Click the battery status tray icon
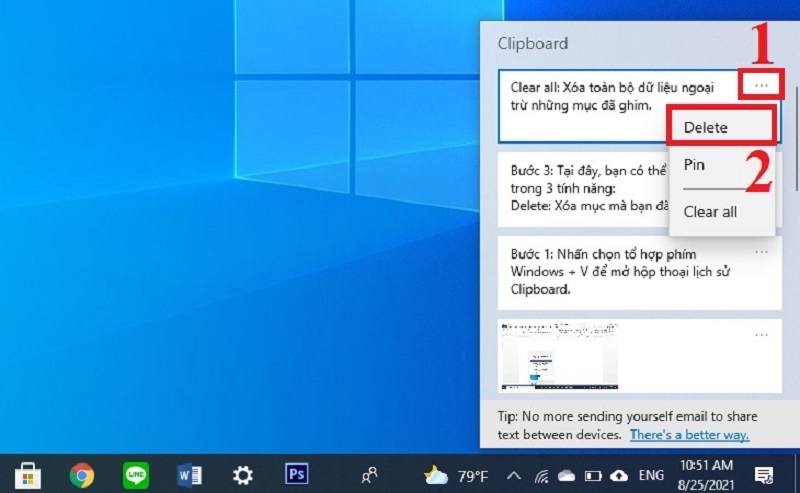This screenshot has width=800, height=493. [x=592, y=475]
